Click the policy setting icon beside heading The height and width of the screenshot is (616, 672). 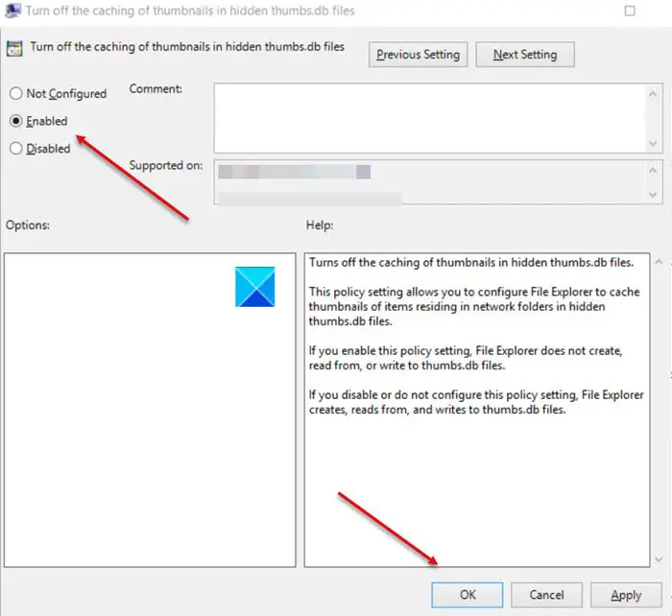(14, 49)
